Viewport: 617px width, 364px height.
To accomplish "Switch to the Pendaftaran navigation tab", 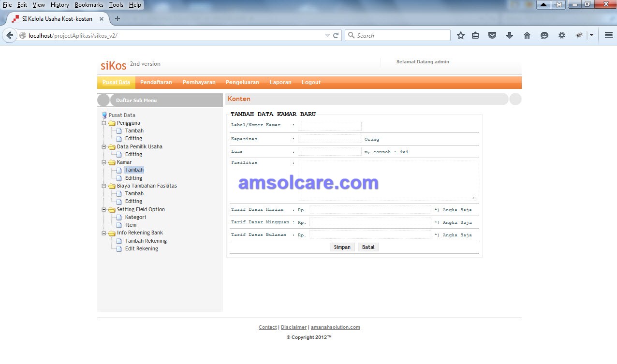I will tap(156, 82).
